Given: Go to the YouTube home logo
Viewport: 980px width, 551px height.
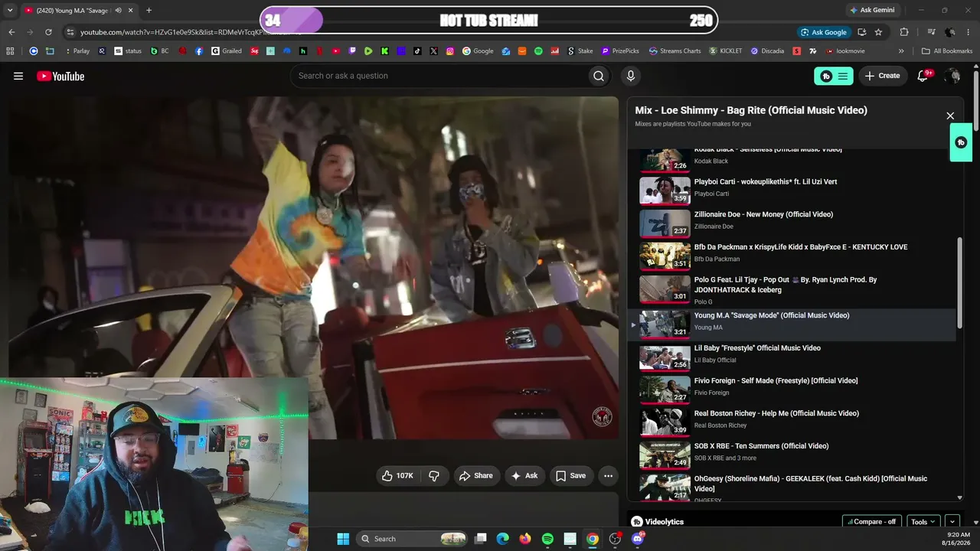Looking at the screenshot, I should pyautogui.click(x=60, y=76).
